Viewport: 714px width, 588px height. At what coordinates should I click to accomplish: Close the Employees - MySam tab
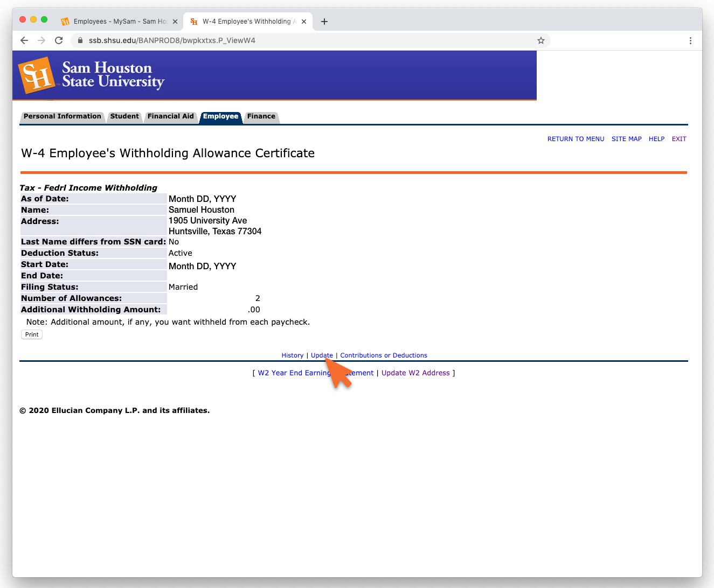point(175,22)
